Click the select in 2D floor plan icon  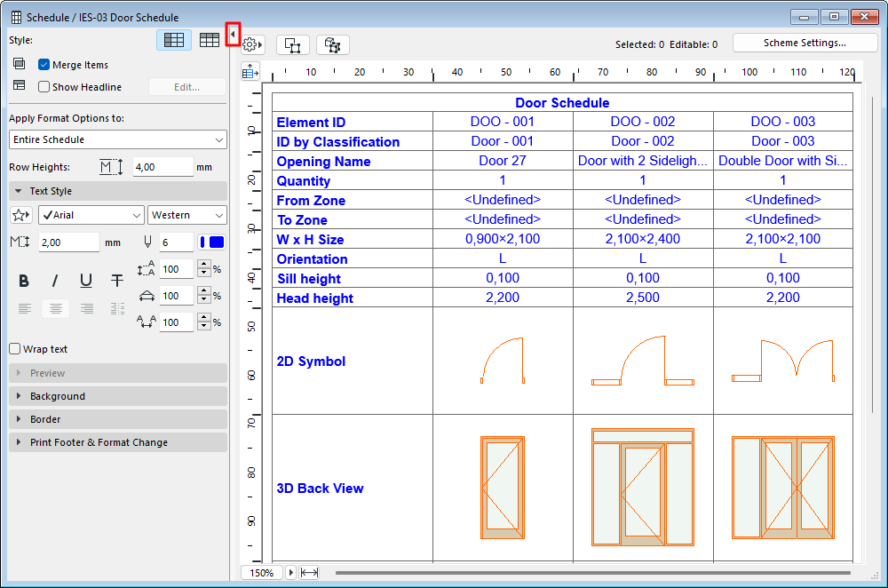point(293,44)
